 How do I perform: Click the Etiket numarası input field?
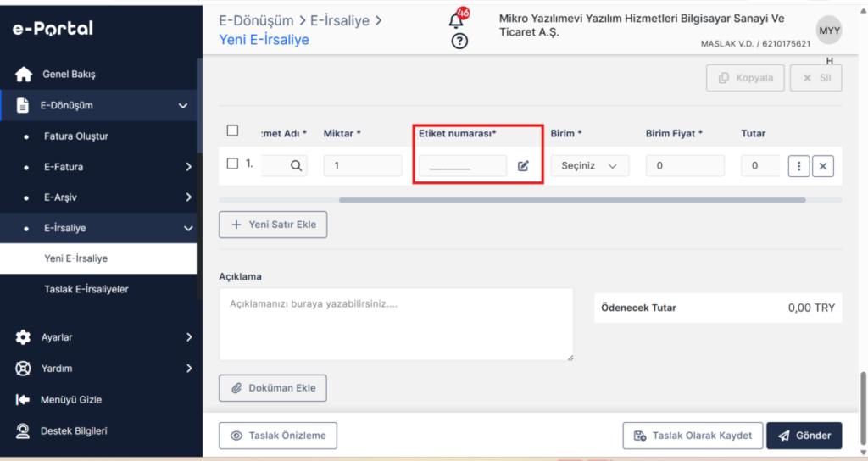pos(463,166)
